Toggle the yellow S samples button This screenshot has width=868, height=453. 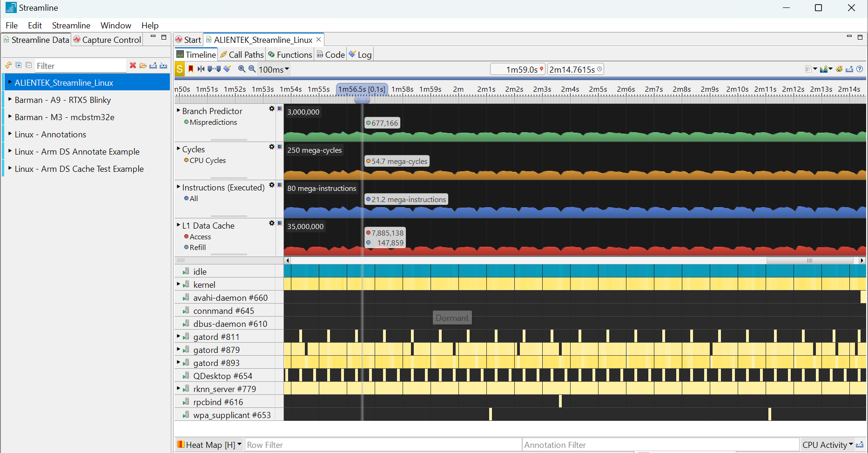[x=180, y=69]
